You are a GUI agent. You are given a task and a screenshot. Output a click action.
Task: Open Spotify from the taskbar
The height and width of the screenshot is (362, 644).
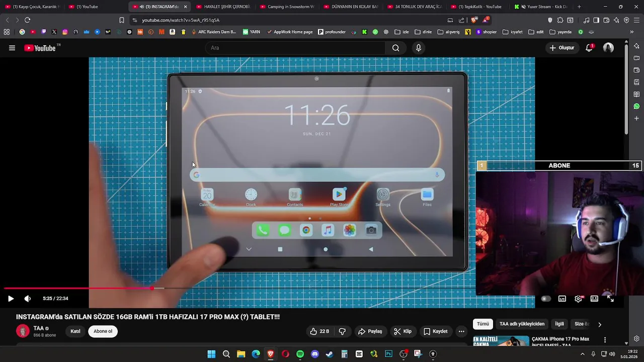click(300, 354)
